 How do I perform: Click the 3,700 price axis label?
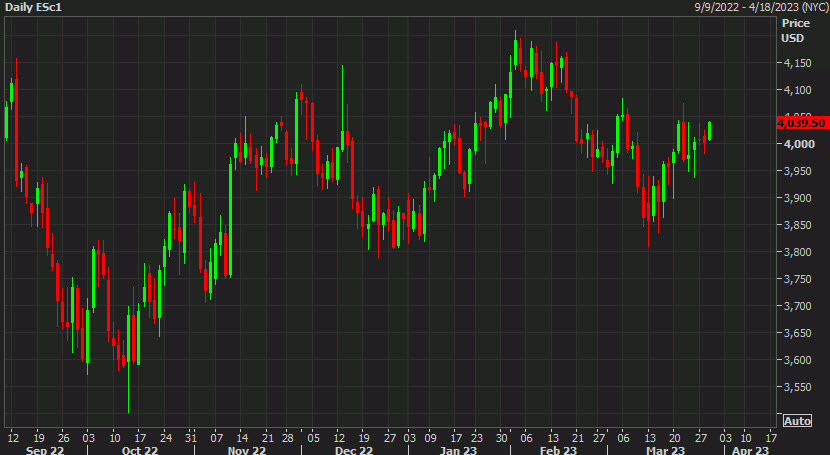click(x=797, y=306)
